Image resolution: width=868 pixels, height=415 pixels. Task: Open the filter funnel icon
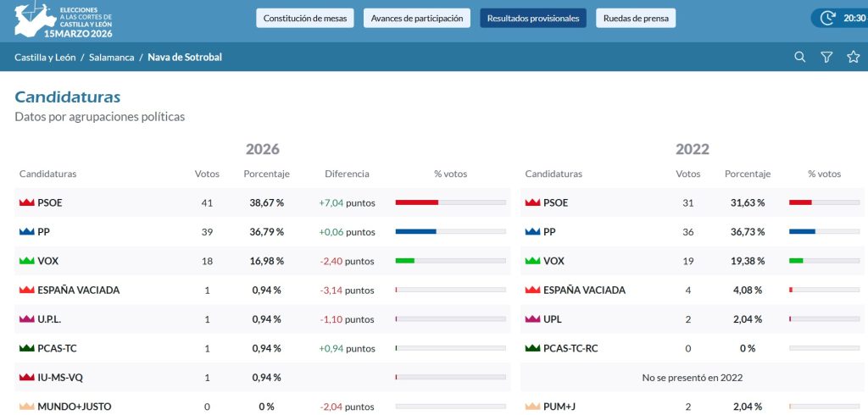click(x=826, y=57)
